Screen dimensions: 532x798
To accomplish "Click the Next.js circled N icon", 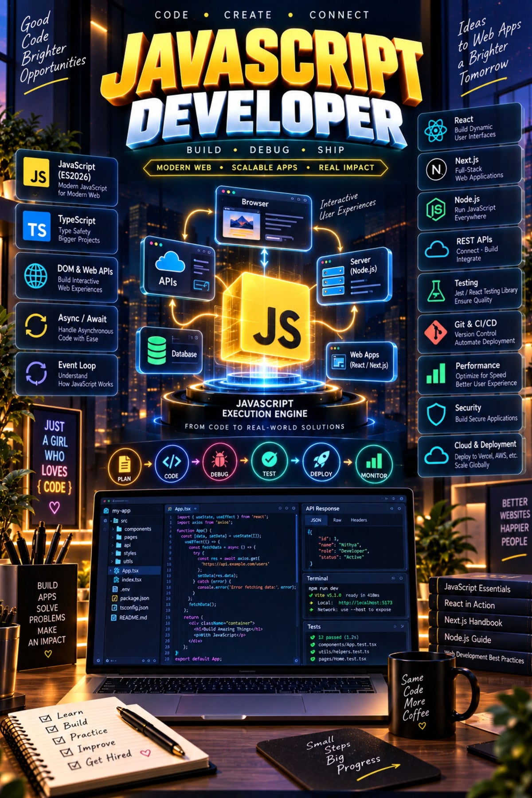I will (436, 169).
